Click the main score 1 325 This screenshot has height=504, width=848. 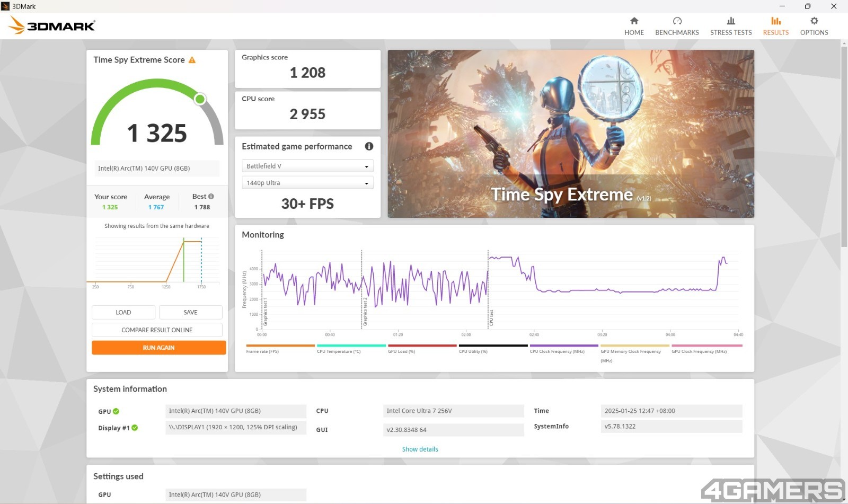(x=157, y=133)
